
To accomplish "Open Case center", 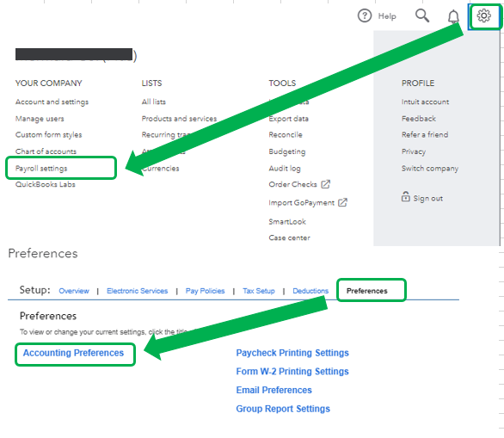I will (x=289, y=238).
